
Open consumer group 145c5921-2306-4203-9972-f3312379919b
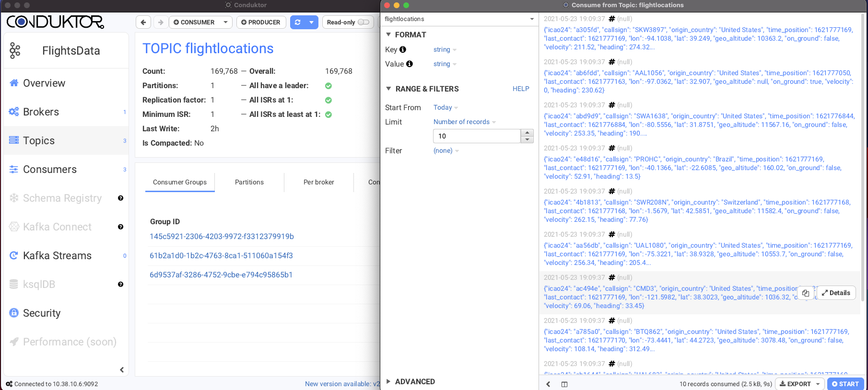tap(222, 236)
